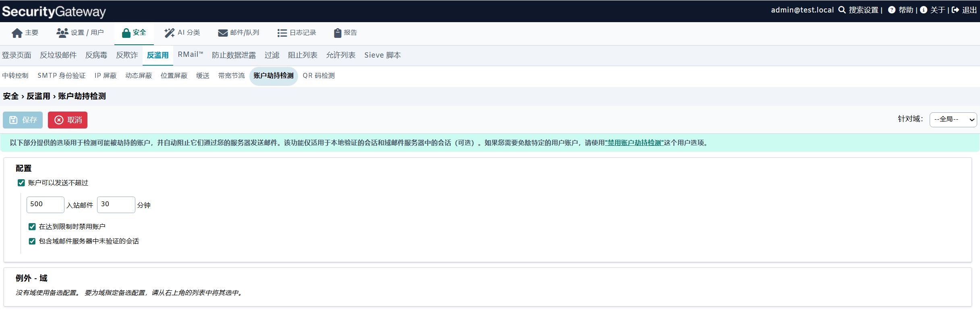Click the lock icon for 安全

pos(126,33)
